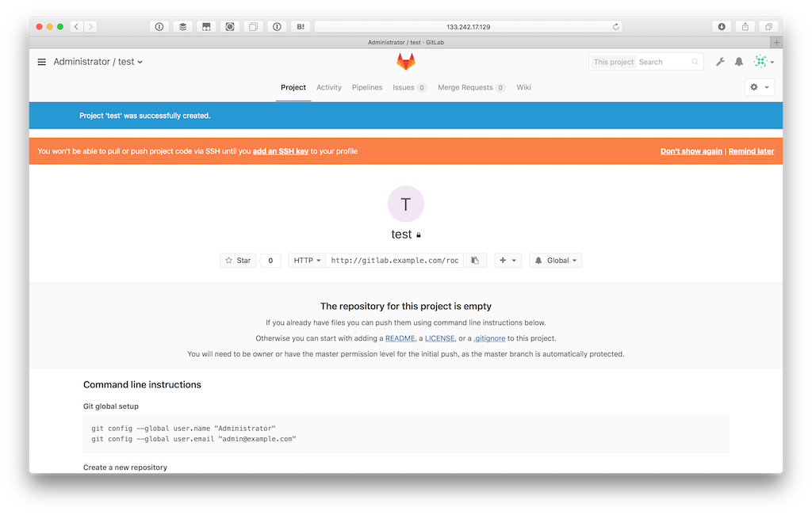The width and height of the screenshot is (812, 515).
Task: Open the hamburger sidebar menu
Action: 41,62
